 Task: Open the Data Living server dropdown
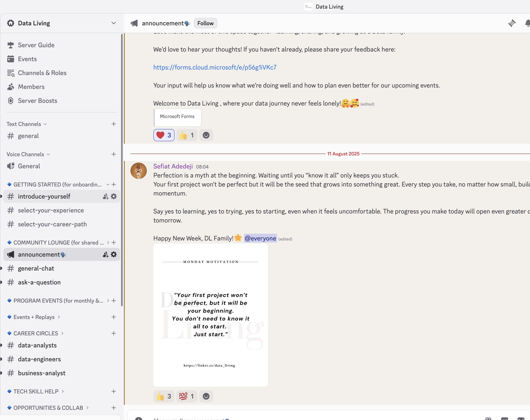point(113,23)
